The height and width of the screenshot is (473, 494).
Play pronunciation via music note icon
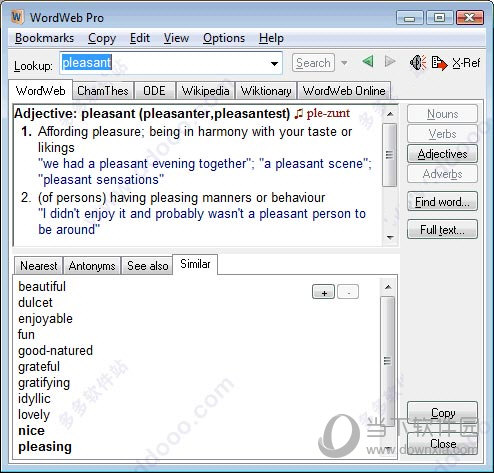pos(298,114)
